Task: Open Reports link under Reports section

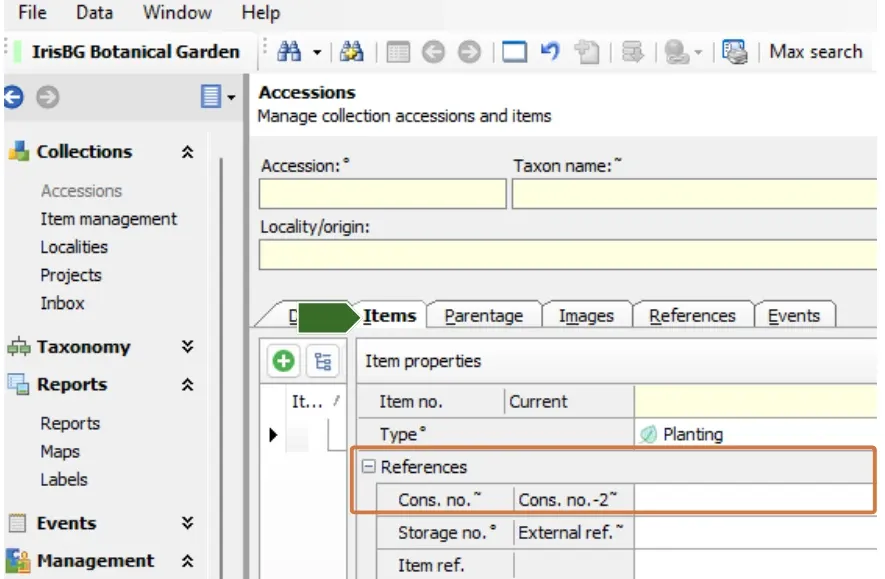Action: click(x=70, y=423)
